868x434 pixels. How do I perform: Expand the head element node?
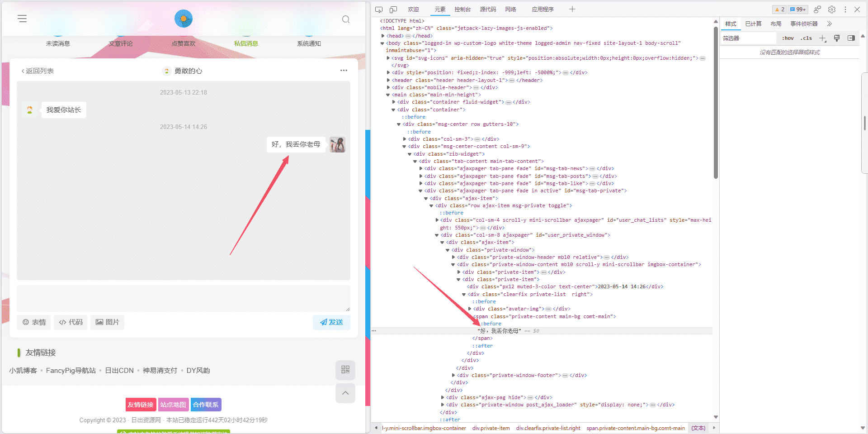pos(383,36)
